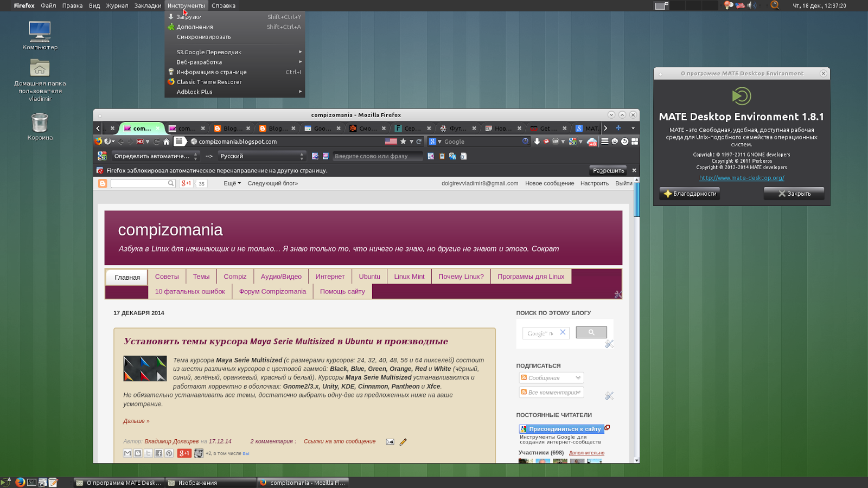
Task: Share post on Twitter icon
Action: point(148,453)
